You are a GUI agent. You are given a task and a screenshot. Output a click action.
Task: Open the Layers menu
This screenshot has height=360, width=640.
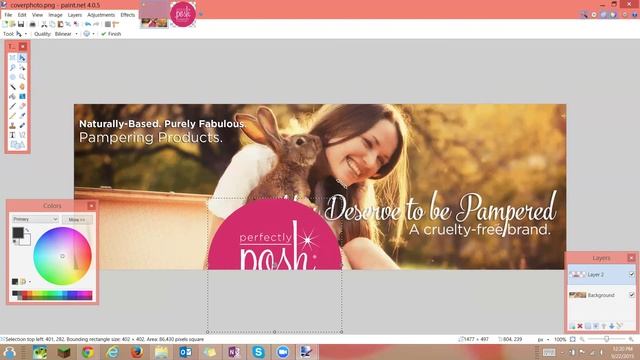[x=75, y=15]
